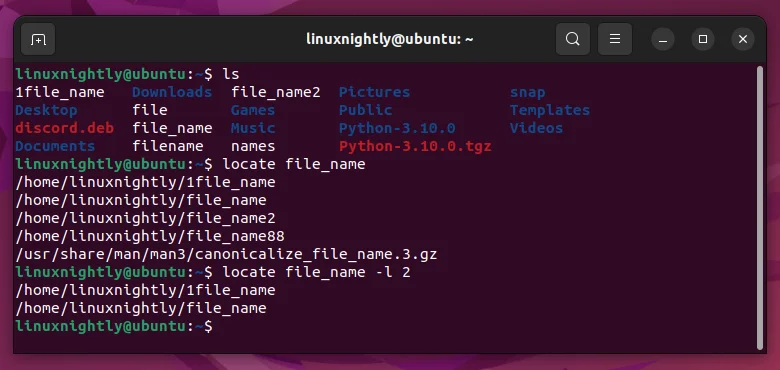Click file_name2 in the ls listing
The width and height of the screenshot is (780, 370).
[276, 92]
